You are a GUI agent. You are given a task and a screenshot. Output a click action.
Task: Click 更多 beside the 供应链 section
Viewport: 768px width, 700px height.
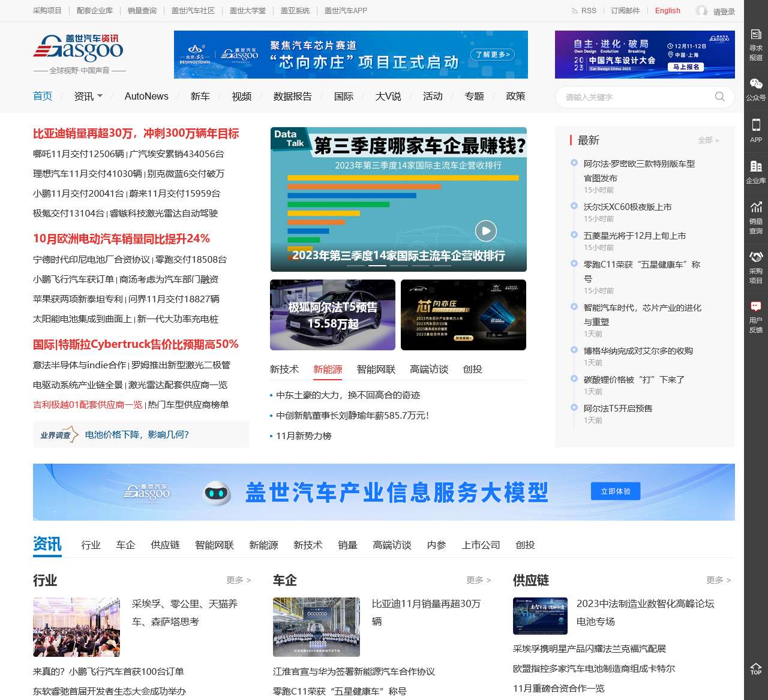719,580
